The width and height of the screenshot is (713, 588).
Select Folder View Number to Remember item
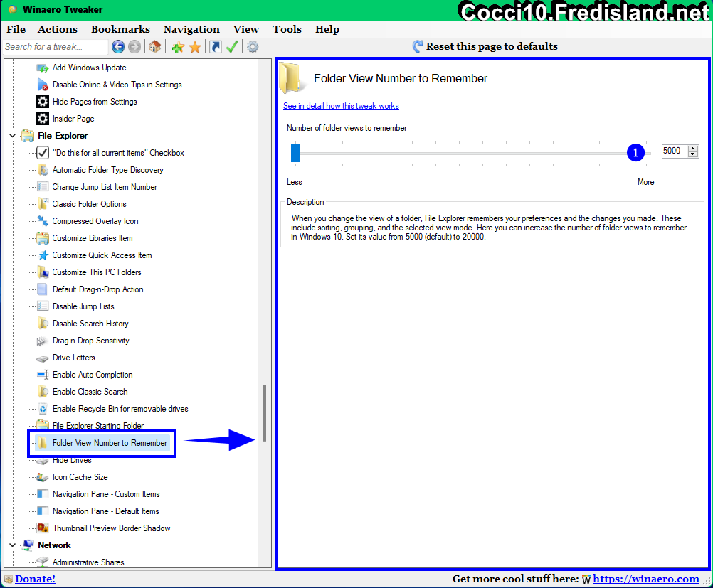(110, 443)
